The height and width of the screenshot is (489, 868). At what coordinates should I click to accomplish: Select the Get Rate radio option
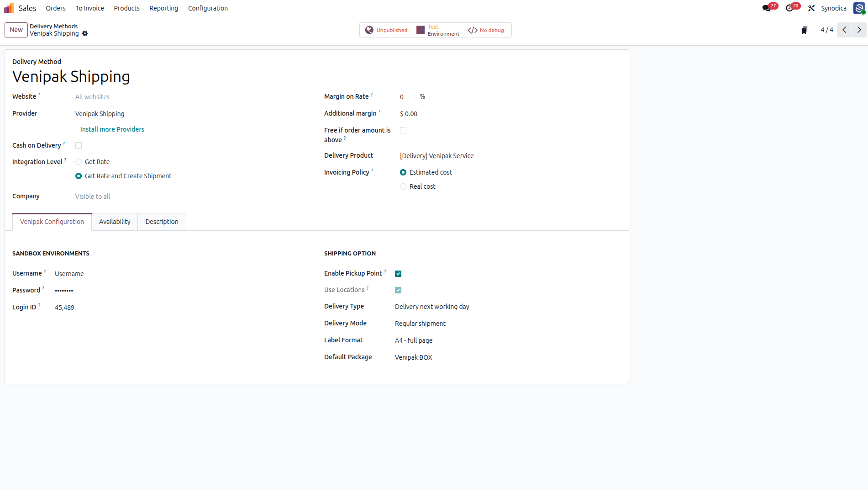click(79, 162)
